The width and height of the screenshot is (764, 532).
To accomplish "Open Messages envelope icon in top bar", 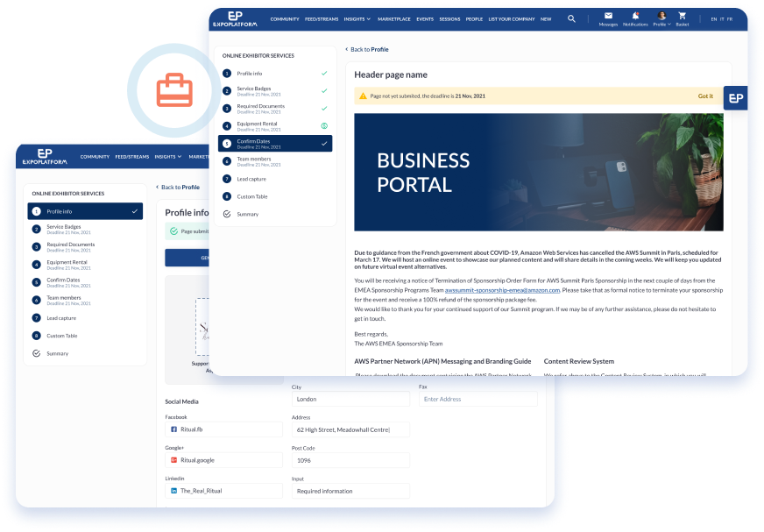I will point(608,16).
